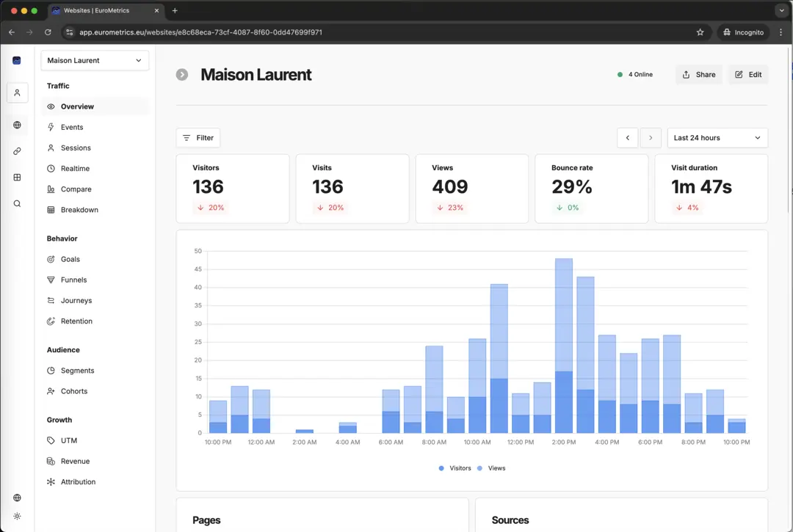This screenshot has width=793, height=532.
Task: Open Cohorts under Audience
Action: (x=95, y=392)
